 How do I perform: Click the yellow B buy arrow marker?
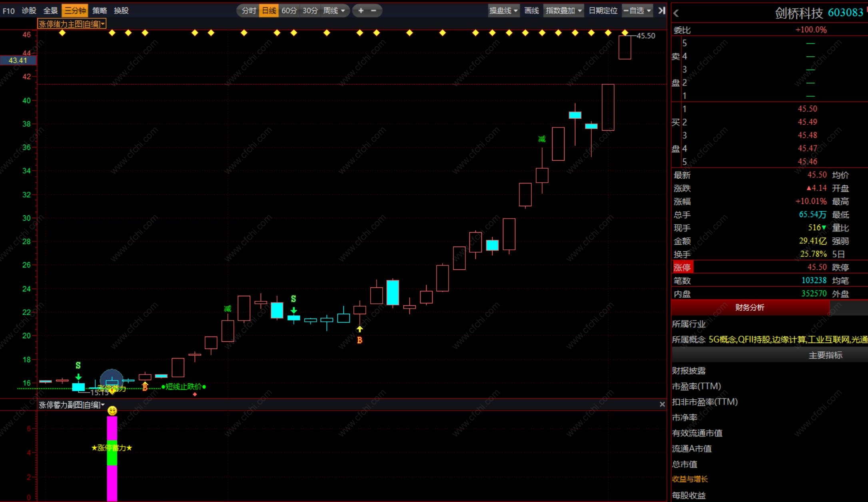pyautogui.click(x=359, y=329)
